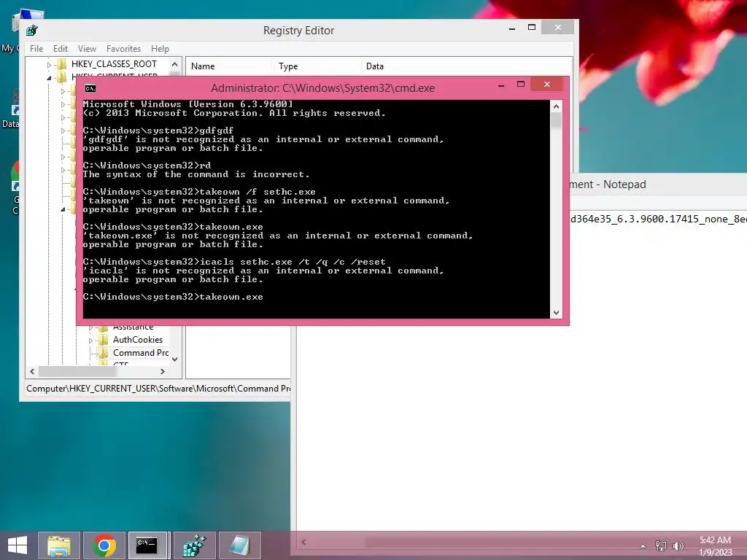Open Google Chrome from the taskbar
This screenshot has width=747, height=560.
click(x=104, y=545)
